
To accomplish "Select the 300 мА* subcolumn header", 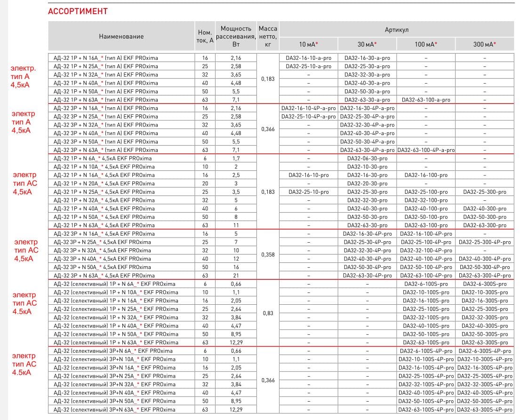I will [484, 44].
